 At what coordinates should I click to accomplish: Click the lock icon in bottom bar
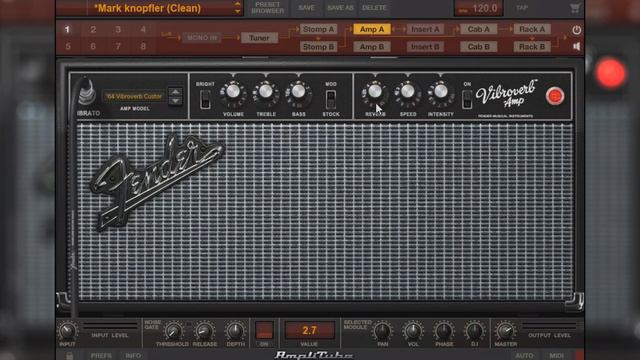[70, 356]
